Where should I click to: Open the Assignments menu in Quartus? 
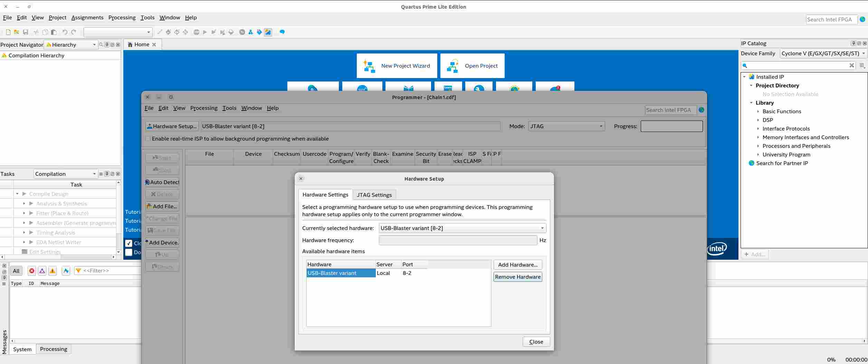tap(87, 18)
